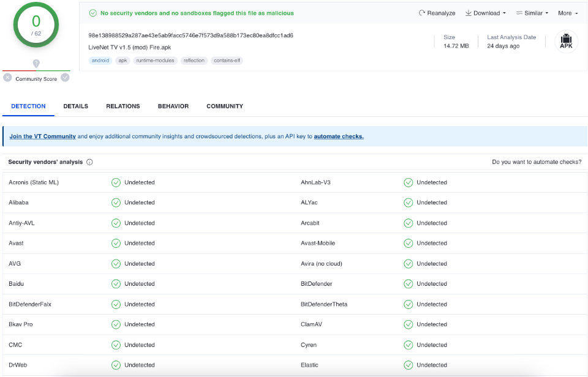Click the Community Score label

coord(36,79)
